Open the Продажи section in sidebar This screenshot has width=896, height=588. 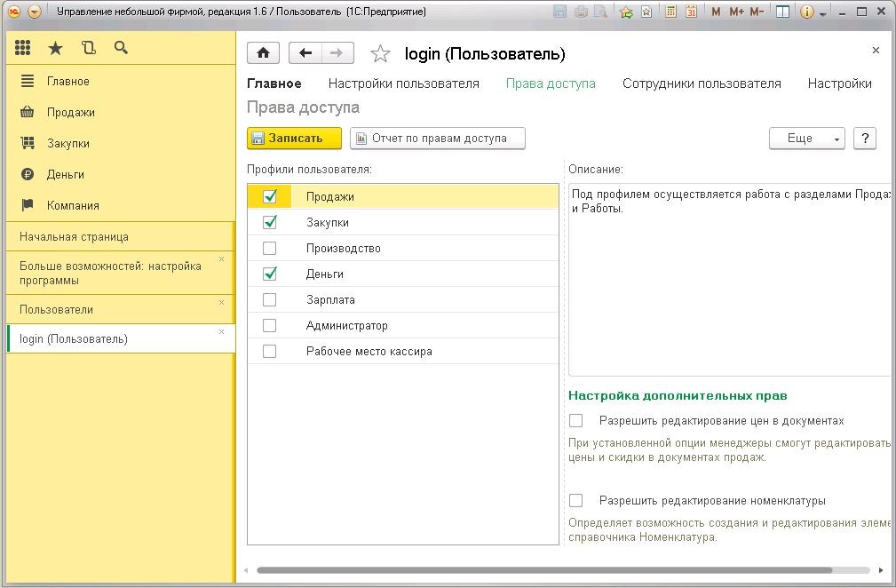coord(71,113)
